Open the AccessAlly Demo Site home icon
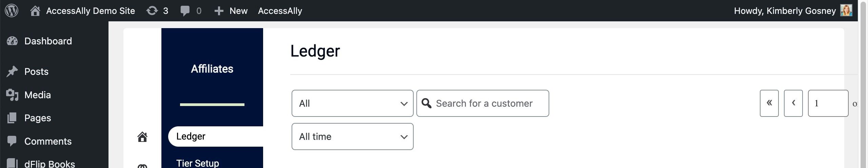868x168 pixels. point(35,11)
